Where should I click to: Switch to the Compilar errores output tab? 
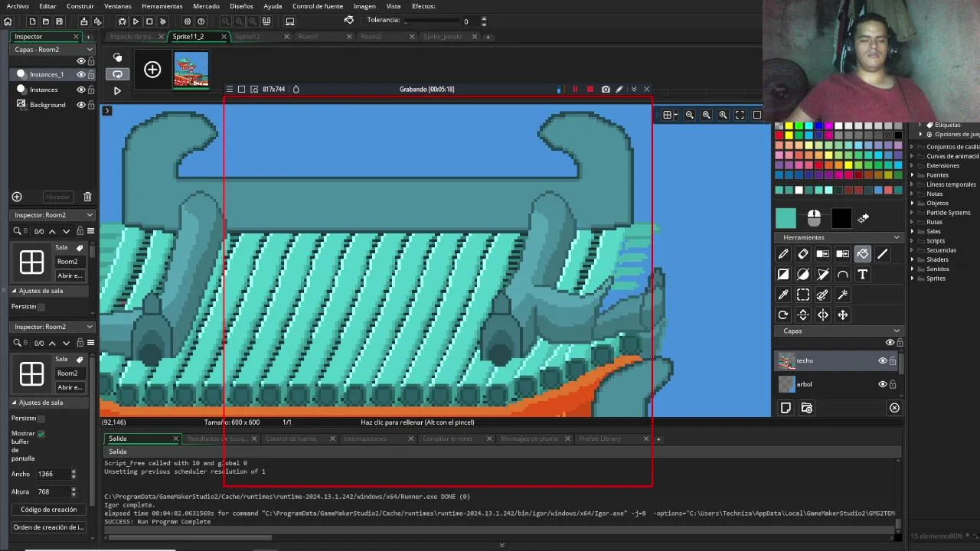(x=448, y=439)
